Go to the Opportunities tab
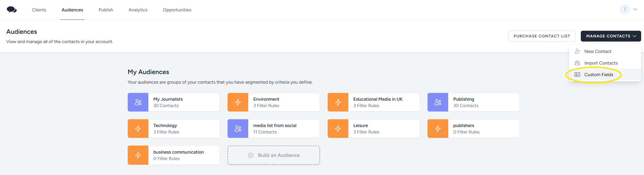Image resolution: width=644 pixels, height=175 pixels. (x=177, y=10)
